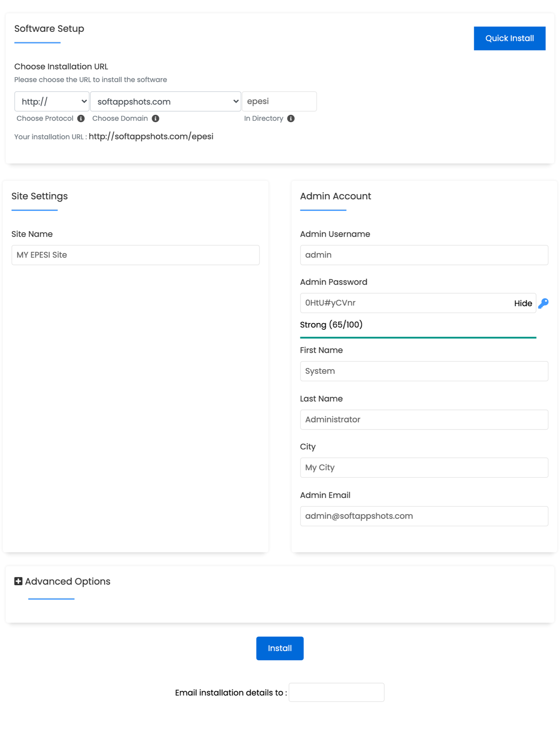Generate a random password with the key icon

(x=543, y=303)
